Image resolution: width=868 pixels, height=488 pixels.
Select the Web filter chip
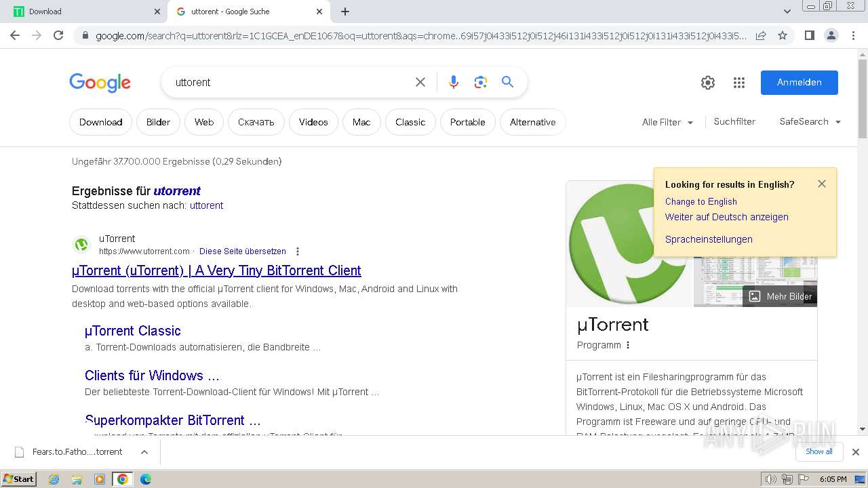(204, 122)
